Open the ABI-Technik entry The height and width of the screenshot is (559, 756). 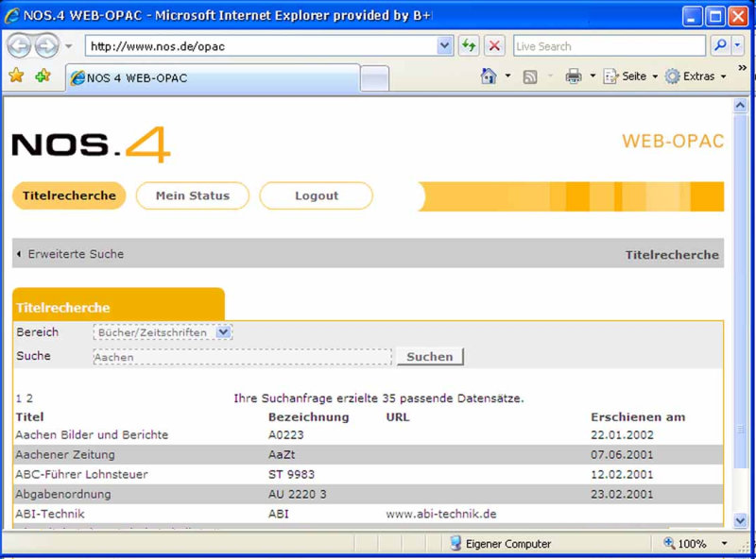coord(50,514)
